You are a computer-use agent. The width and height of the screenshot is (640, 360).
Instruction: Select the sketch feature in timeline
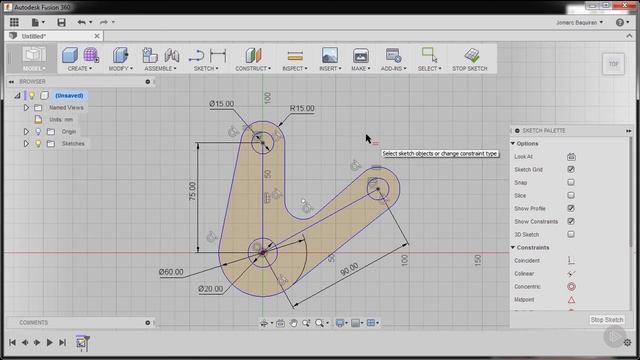pyautogui.click(x=82, y=342)
